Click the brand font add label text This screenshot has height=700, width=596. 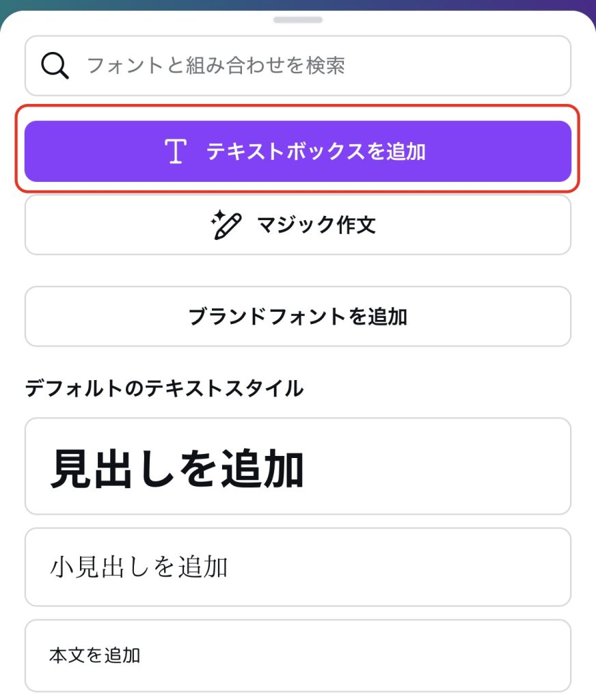click(298, 317)
